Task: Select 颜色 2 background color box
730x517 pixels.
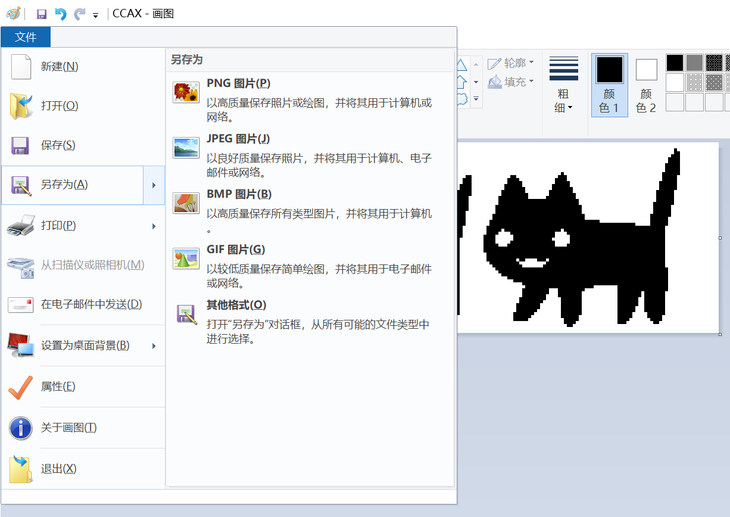Action: (x=646, y=84)
